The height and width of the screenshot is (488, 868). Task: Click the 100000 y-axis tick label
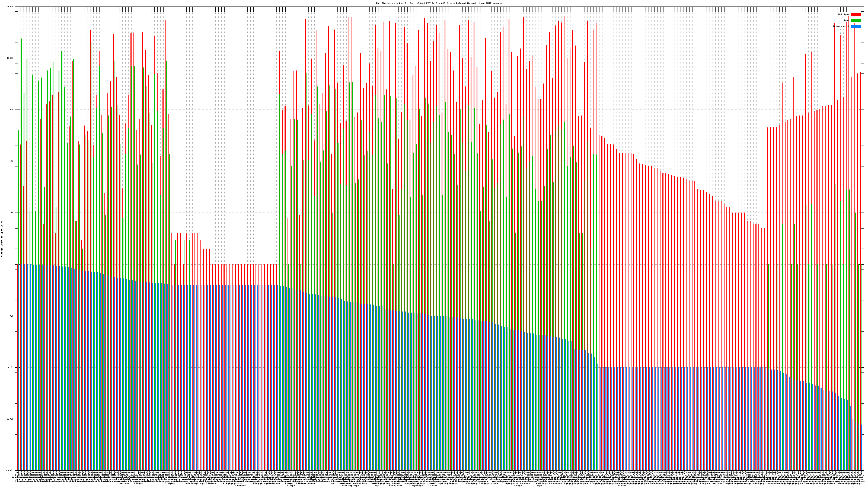coord(9,7)
